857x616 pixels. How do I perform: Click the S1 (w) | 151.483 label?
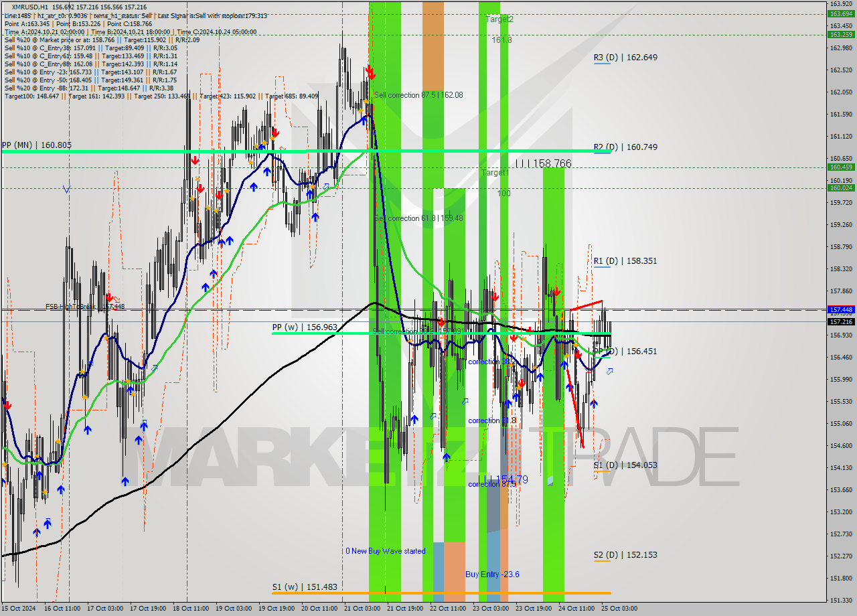(305, 587)
